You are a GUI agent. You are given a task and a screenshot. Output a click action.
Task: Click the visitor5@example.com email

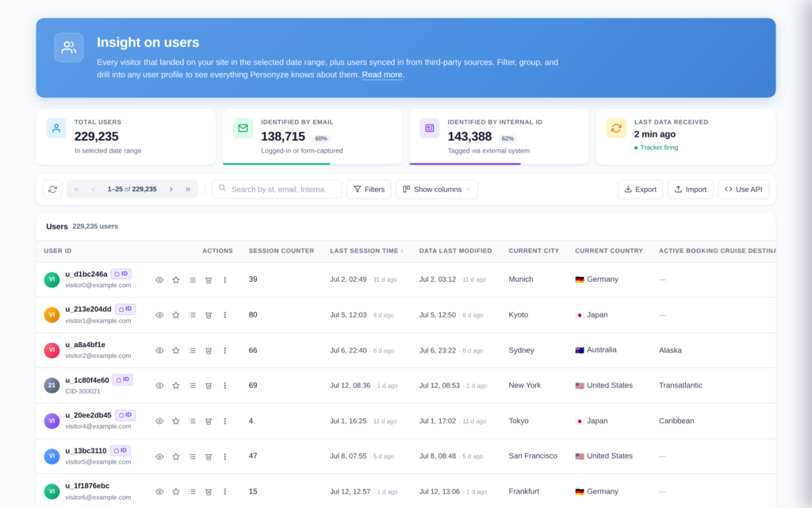pyautogui.click(x=98, y=462)
